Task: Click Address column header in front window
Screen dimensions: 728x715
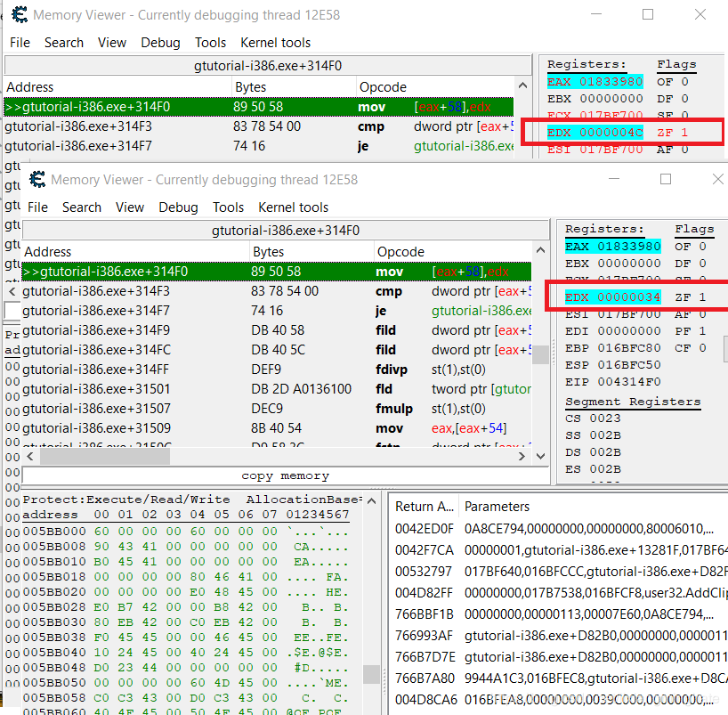Action: click(x=136, y=252)
